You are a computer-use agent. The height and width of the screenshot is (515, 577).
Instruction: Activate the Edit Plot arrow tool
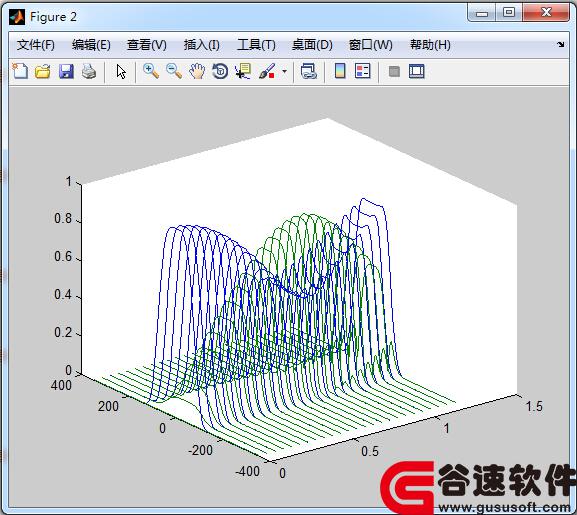(x=121, y=71)
